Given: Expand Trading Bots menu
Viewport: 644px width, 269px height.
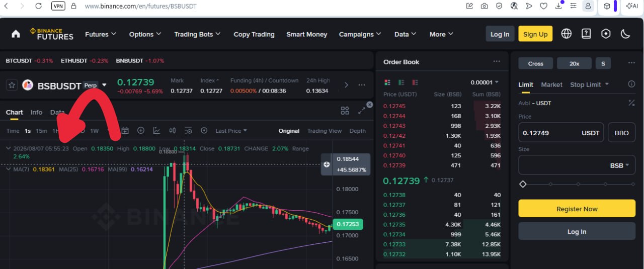Looking at the screenshot, I should pos(197,34).
